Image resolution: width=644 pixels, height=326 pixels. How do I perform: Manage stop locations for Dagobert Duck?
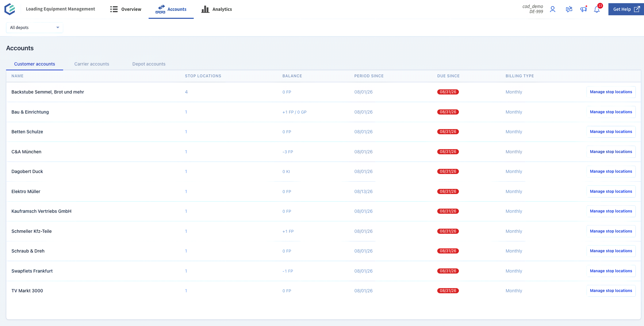pyautogui.click(x=611, y=172)
